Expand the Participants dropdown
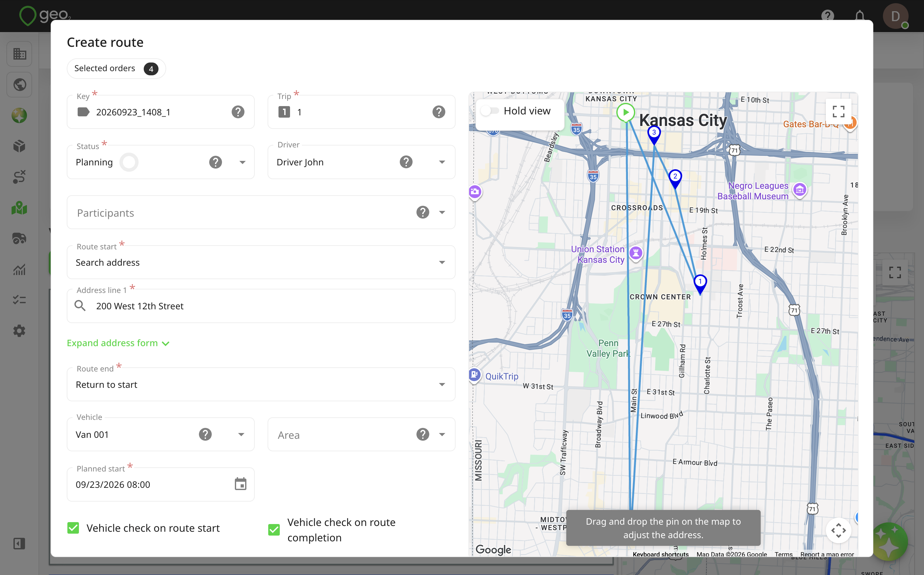This screenshot has width=924, height=575. [442, 212]
